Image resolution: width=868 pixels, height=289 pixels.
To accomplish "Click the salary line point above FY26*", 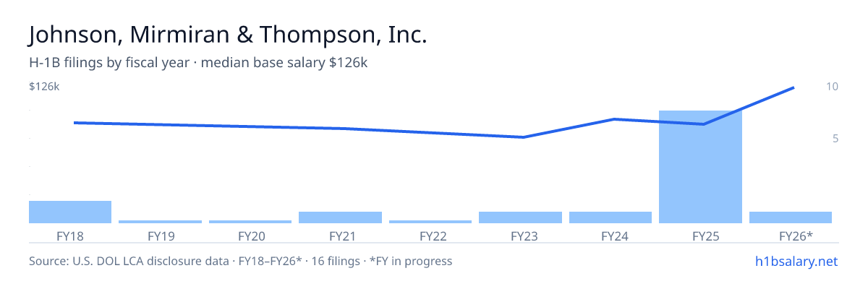I will (x=793, y=87).
